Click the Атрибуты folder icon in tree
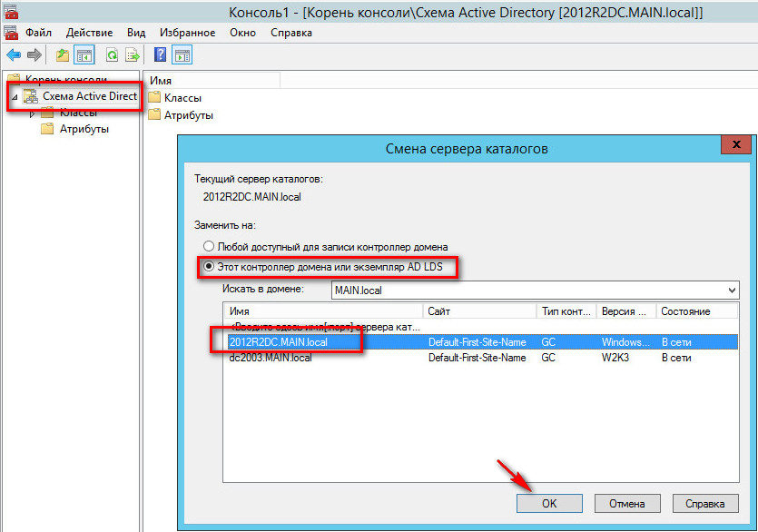758x532 pixels. 47,129
